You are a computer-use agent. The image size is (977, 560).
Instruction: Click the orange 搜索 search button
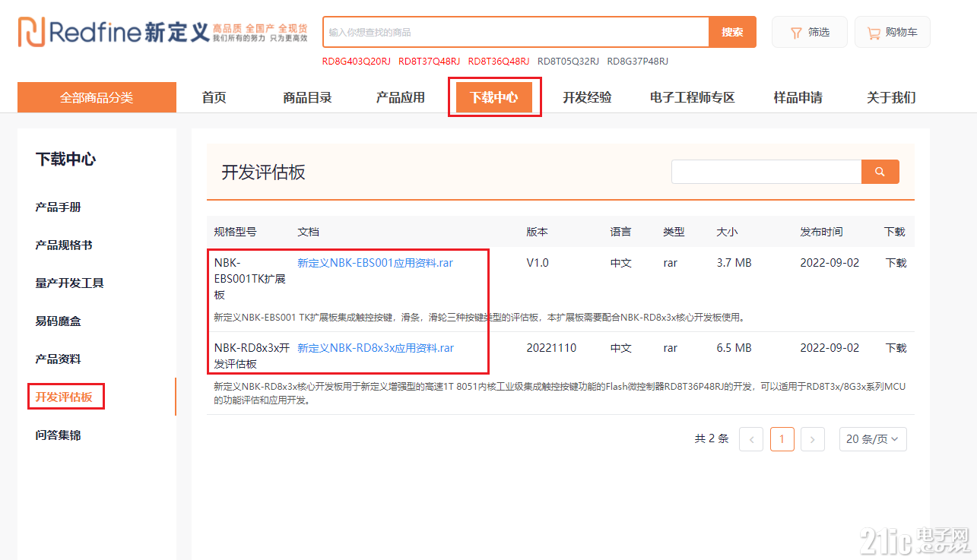pos(732,32)
